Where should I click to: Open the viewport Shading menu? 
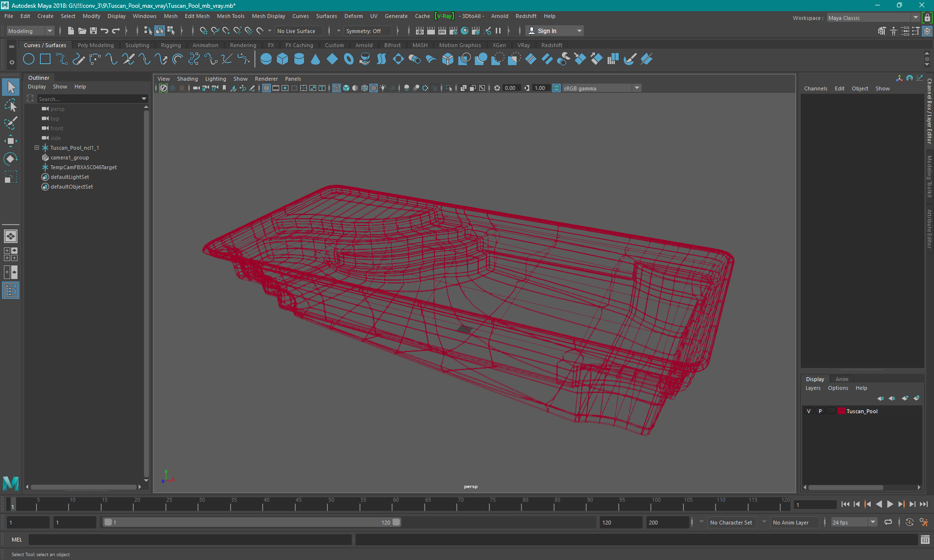pyautogui.click(x=187, y=79)
